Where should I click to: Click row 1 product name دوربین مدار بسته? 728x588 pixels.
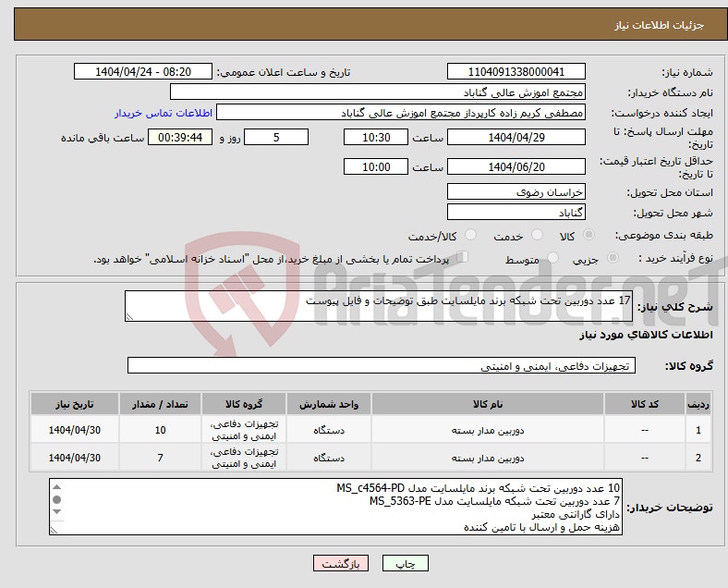click(488, 430)
